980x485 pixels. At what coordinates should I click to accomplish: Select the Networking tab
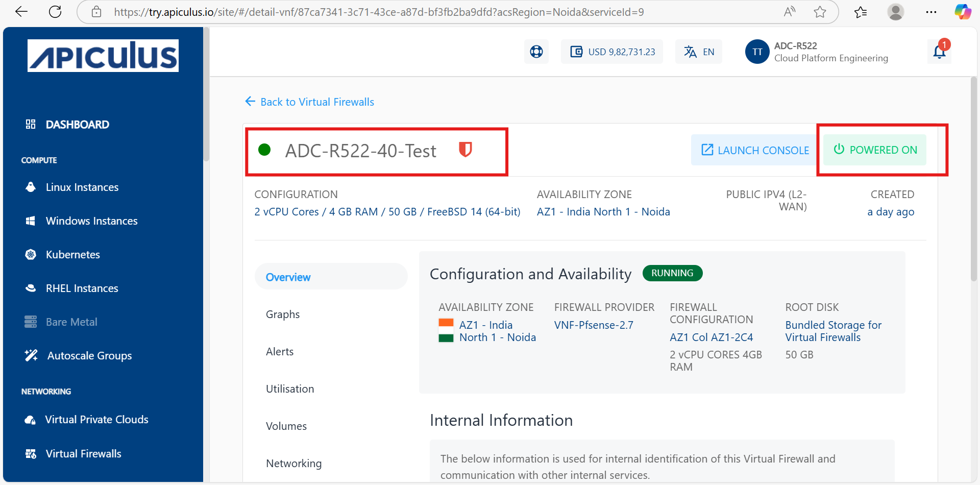[293, 464]
